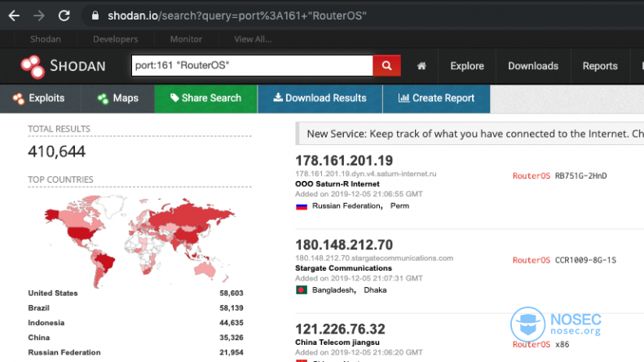The width and height of the screenshot is (644, 362).
Task: Click the Bangladesh flag icon
Action: (x=302, y=290)
